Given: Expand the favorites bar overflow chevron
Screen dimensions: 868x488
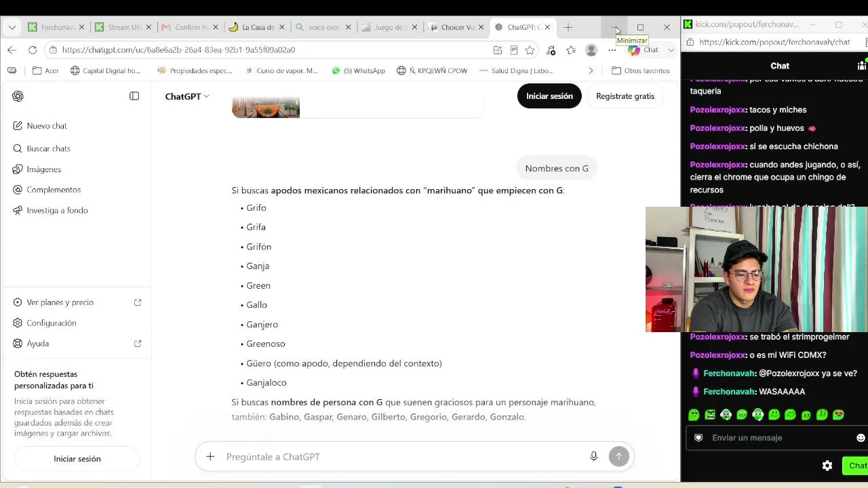Looking at the screenshot, I should [x=591, y=70].
